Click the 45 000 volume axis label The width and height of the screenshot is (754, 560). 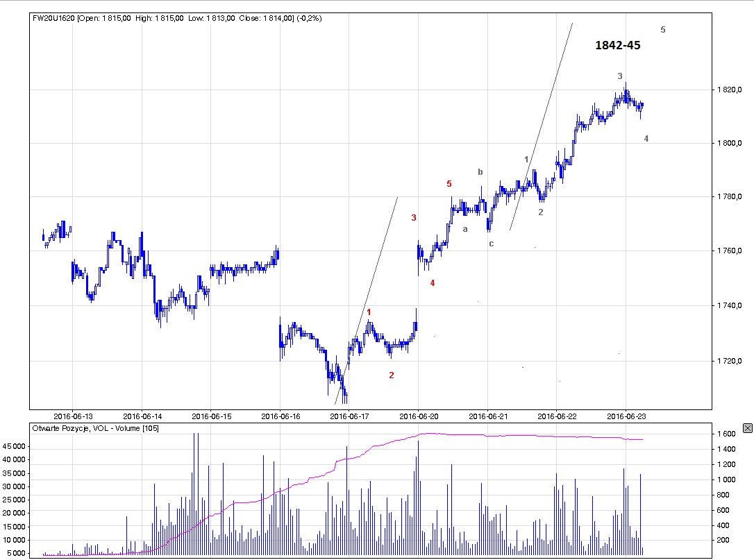pyautogui.click(x=14, y=446)
